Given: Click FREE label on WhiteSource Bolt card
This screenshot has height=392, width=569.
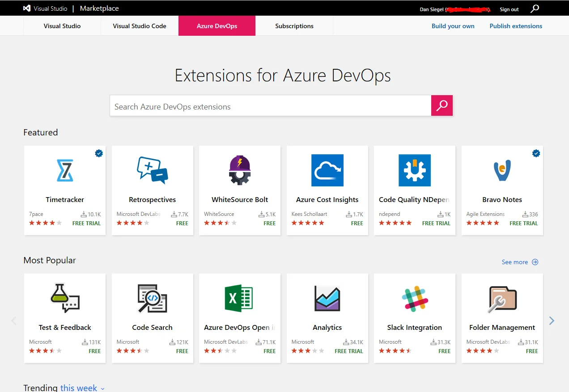Looking at the screenshot, I should point(270,223).
